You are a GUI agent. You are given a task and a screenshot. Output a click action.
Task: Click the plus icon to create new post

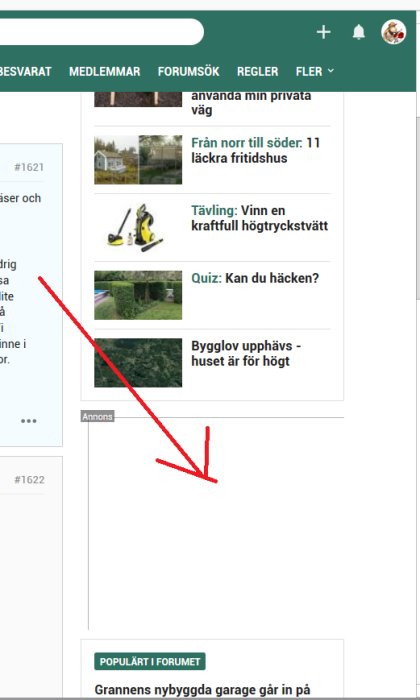click(324, 32)
